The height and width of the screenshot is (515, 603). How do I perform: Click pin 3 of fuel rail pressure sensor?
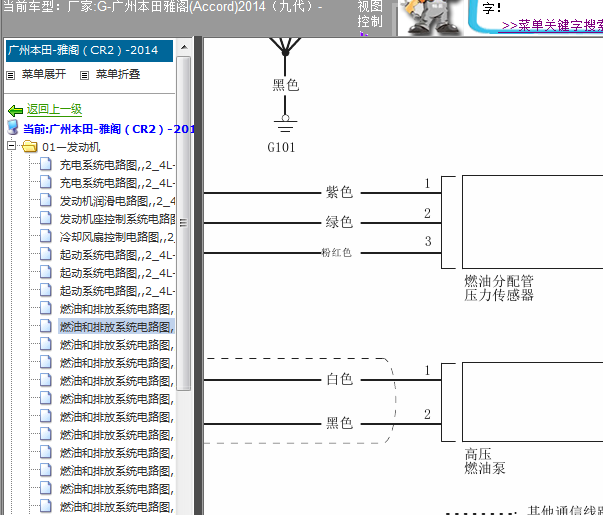428,241
